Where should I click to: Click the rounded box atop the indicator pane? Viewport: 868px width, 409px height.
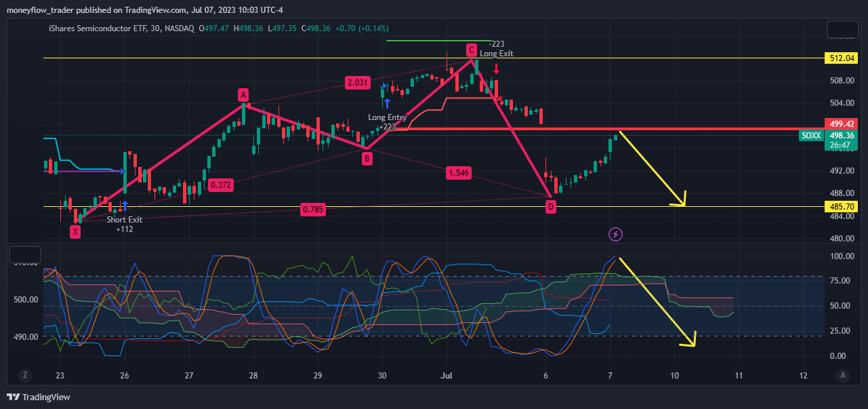(24, 255)
